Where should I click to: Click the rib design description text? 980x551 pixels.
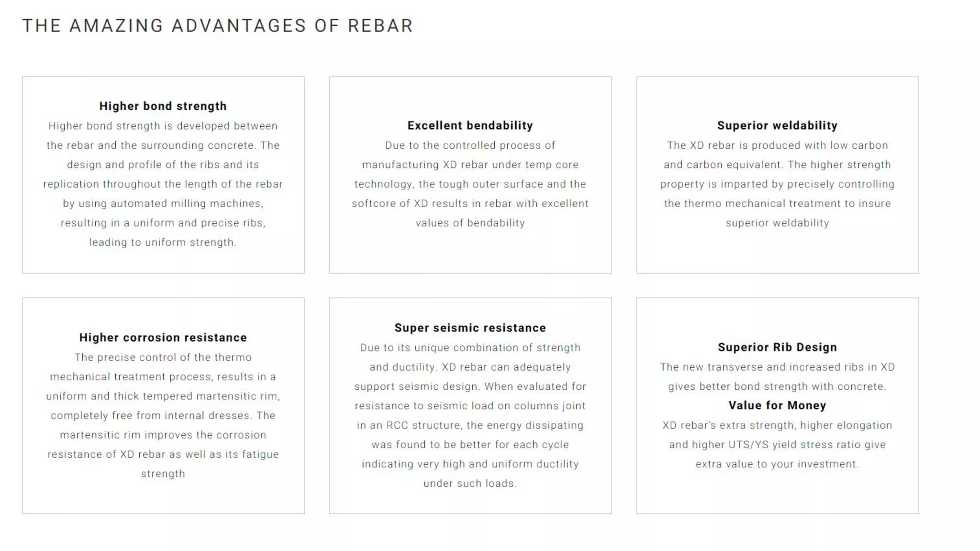tap(778, 376)
